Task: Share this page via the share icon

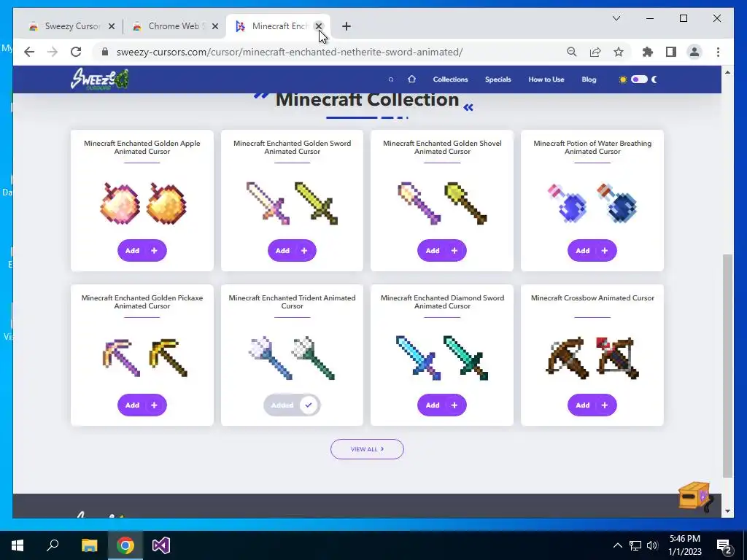Action: [x=595, y=52]
